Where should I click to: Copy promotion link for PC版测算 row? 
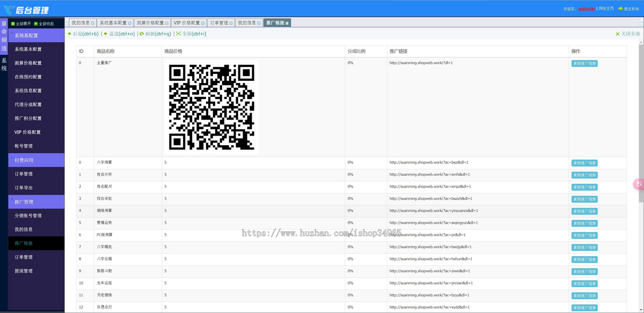pyautogui.click(x=584, y=235)
